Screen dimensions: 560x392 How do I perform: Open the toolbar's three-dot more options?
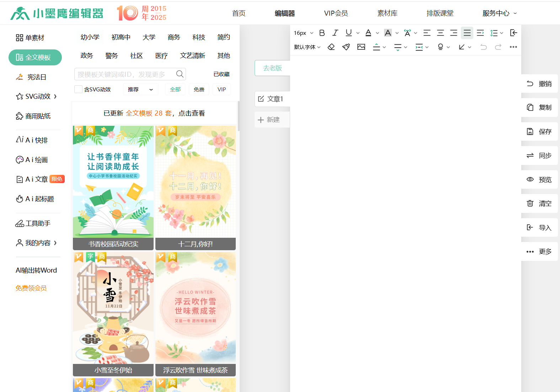tap(513, 47)
